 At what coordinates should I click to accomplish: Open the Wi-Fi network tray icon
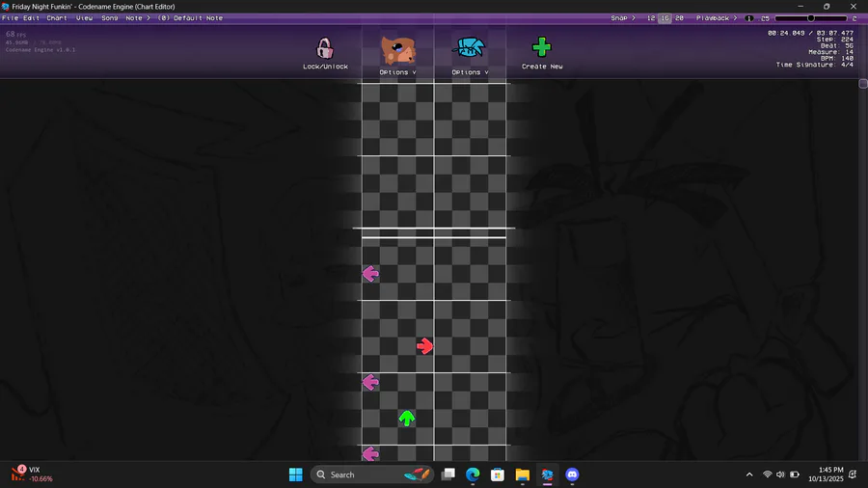pos(768,474)
